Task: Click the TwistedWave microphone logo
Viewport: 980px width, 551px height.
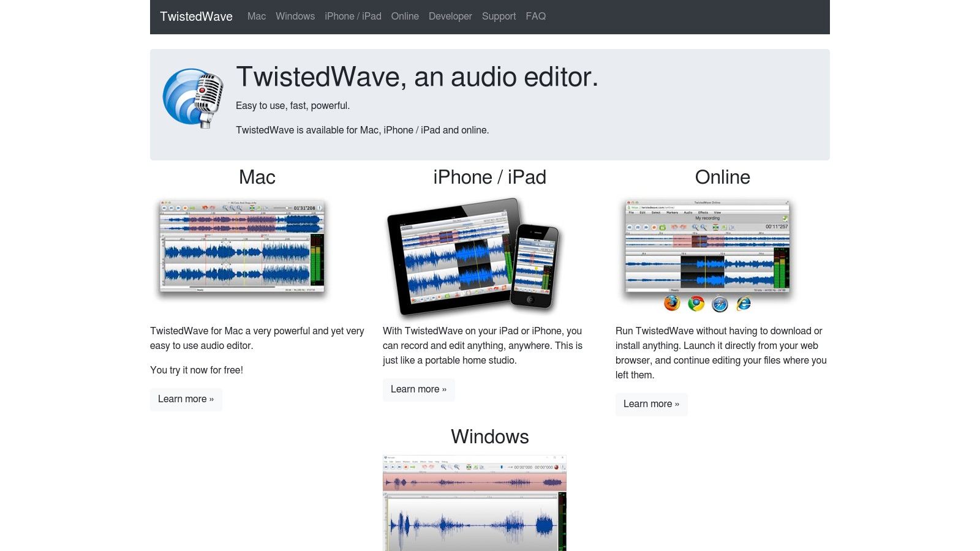Action: coord(194,96)
